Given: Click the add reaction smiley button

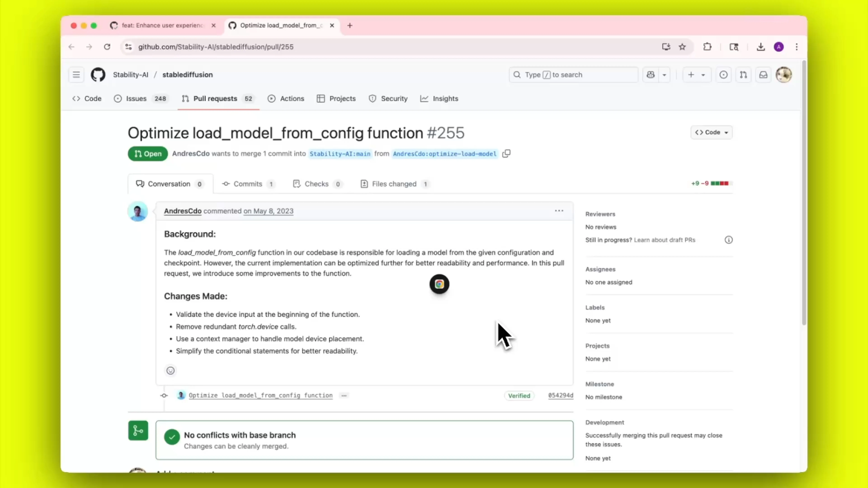Looking at the screenshot, I should click(x=171, y=371).
